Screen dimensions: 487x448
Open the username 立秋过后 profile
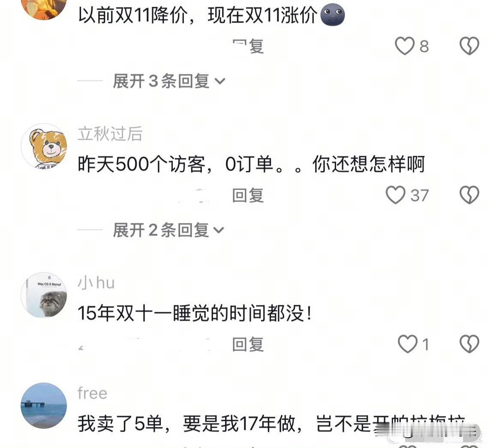(110, 134)
